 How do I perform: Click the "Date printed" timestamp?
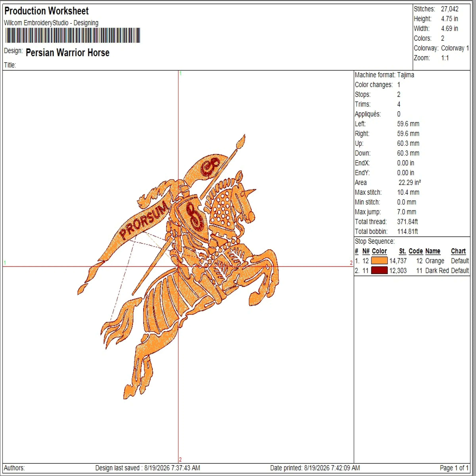point(315,468)
